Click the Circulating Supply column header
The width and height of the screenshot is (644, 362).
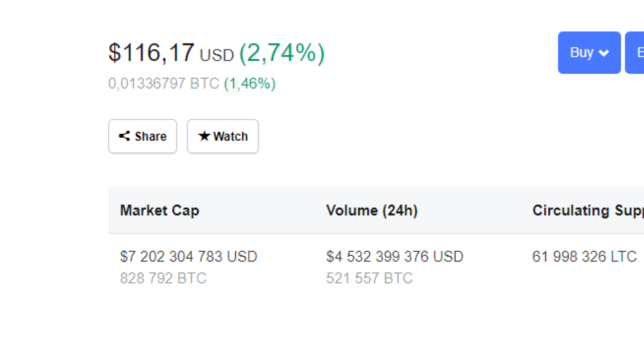(x=588, y=210)
